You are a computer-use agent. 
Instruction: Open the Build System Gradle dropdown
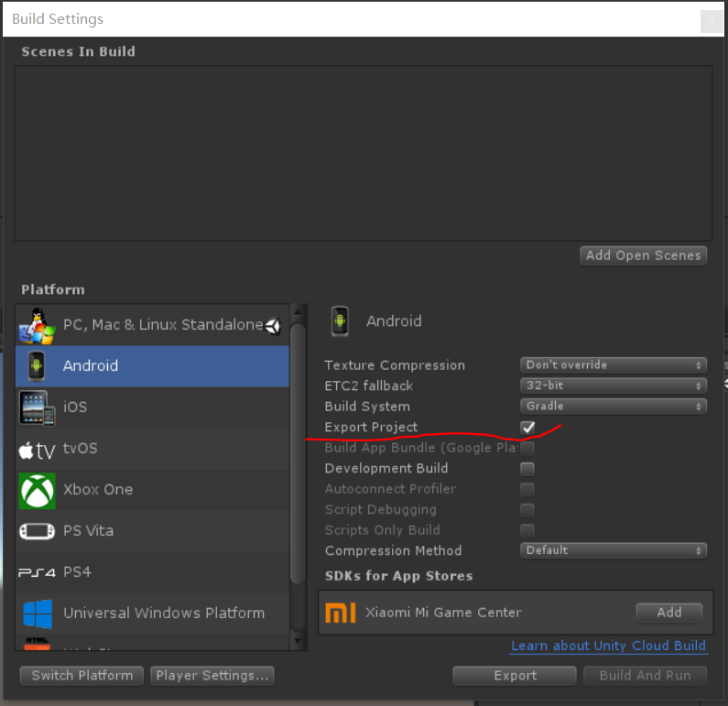click(614, 407)
